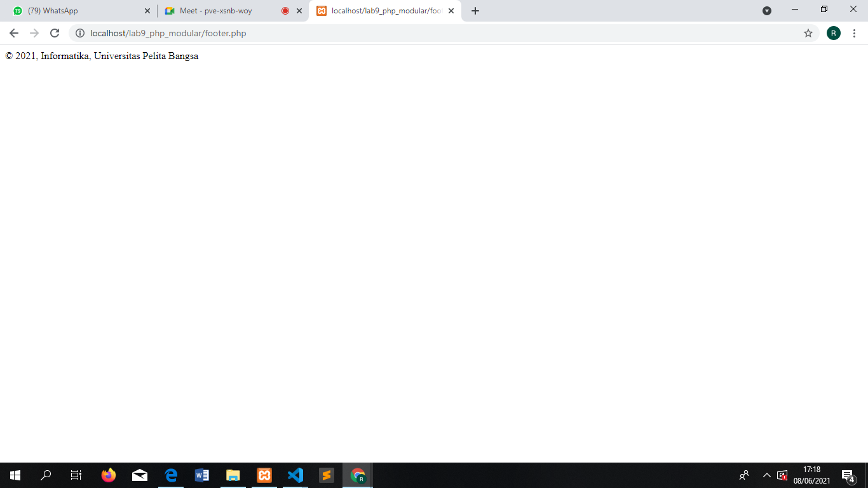The width and height of the screenshot is (868, 488).
Task: Launch Visual Studio Code from the taskbar
Action: point(295,475)
